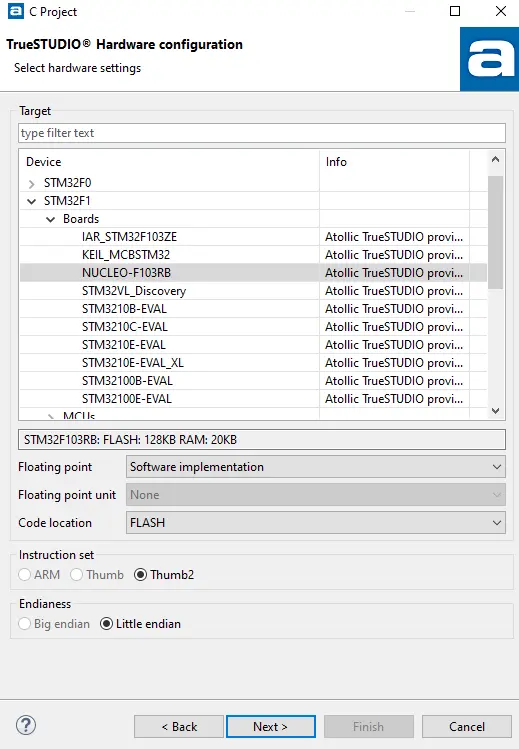Click Info cell of IAR_STM32F103ZE row
This screenshot has height=749, width=519.
click(x=394, y=237)
